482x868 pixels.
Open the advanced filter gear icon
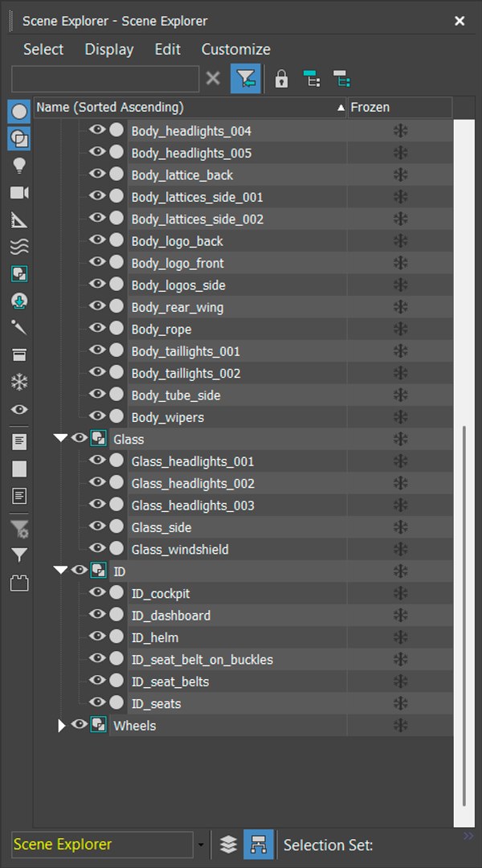19,529
